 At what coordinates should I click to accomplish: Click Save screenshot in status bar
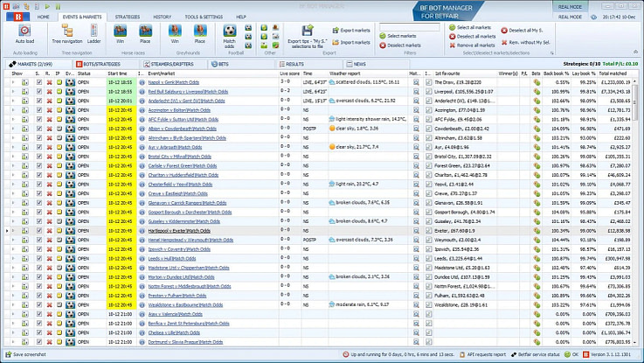coord(25,354)
